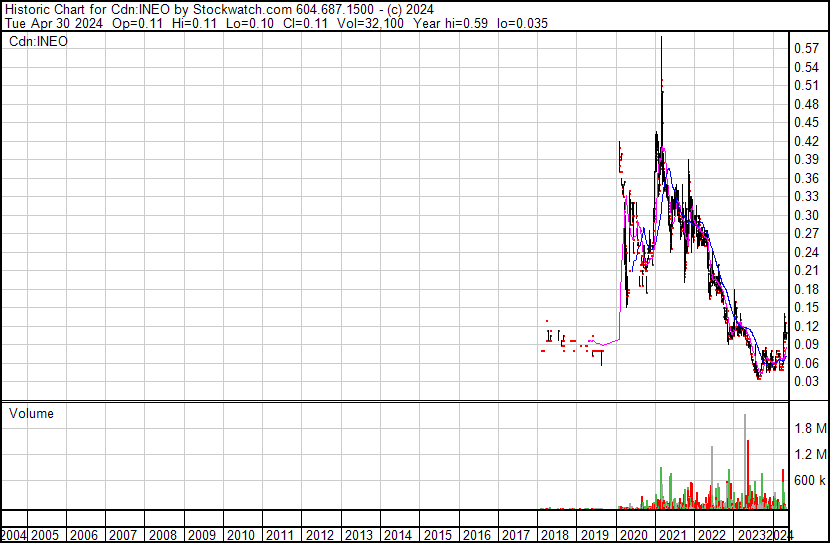Click the 2009 year label
830x543 pixels.
202,536
